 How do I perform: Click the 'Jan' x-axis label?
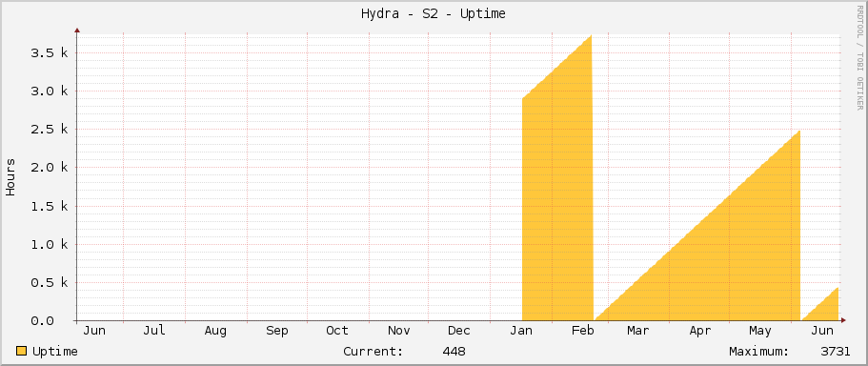point(521,331)
